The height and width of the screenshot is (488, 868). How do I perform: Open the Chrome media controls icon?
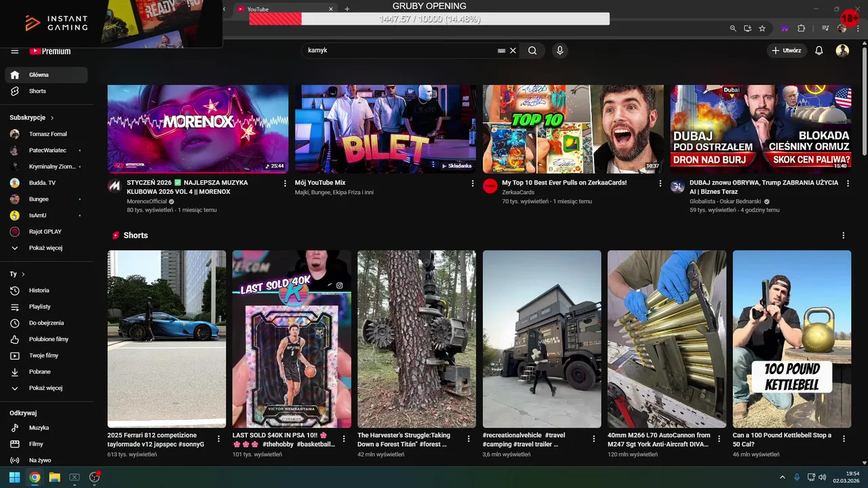(825, 28)
